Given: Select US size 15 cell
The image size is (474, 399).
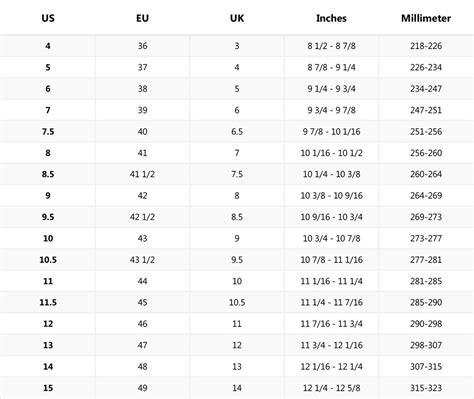Looking at the screenshot, I should 48,388.
